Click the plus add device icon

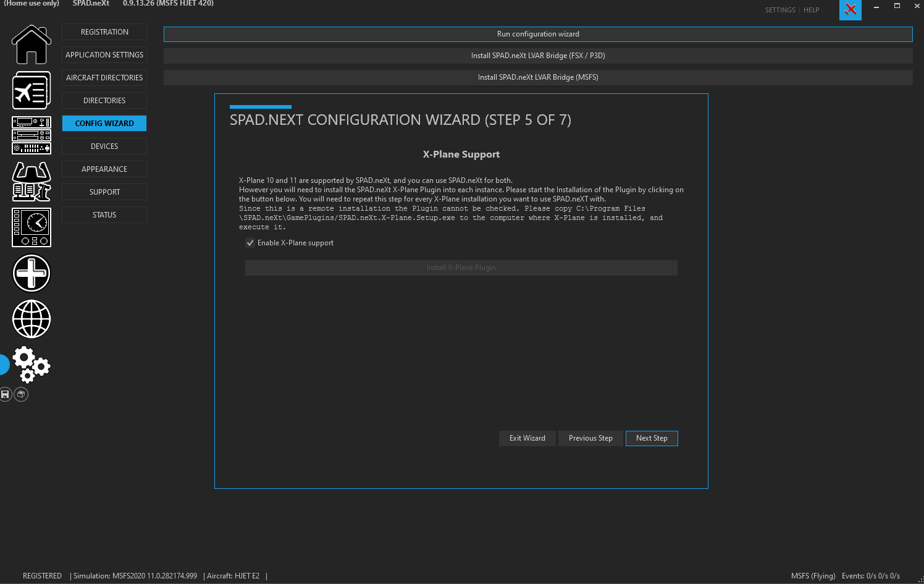click(x=31, y=273)
